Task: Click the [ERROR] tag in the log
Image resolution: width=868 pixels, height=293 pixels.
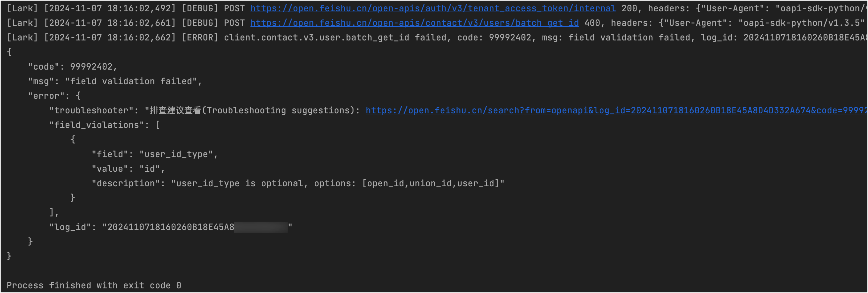Action: tap(200, 37)
